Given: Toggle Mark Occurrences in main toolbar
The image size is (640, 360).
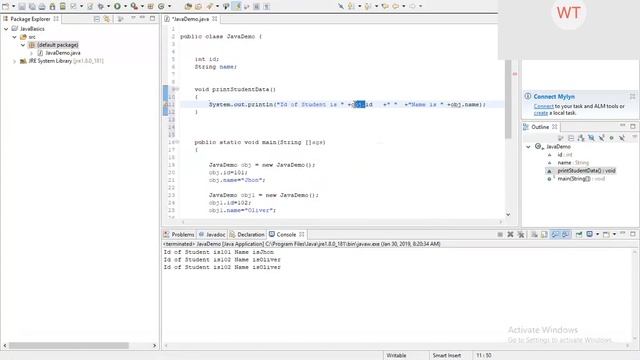Looking at the screenshot, I should (236, 6).
